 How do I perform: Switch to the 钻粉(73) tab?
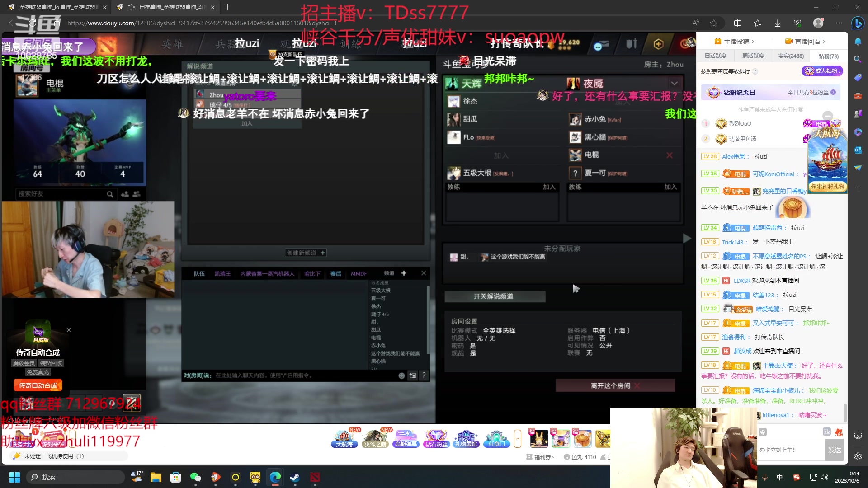pyautogui.click(x=829, y=56)
